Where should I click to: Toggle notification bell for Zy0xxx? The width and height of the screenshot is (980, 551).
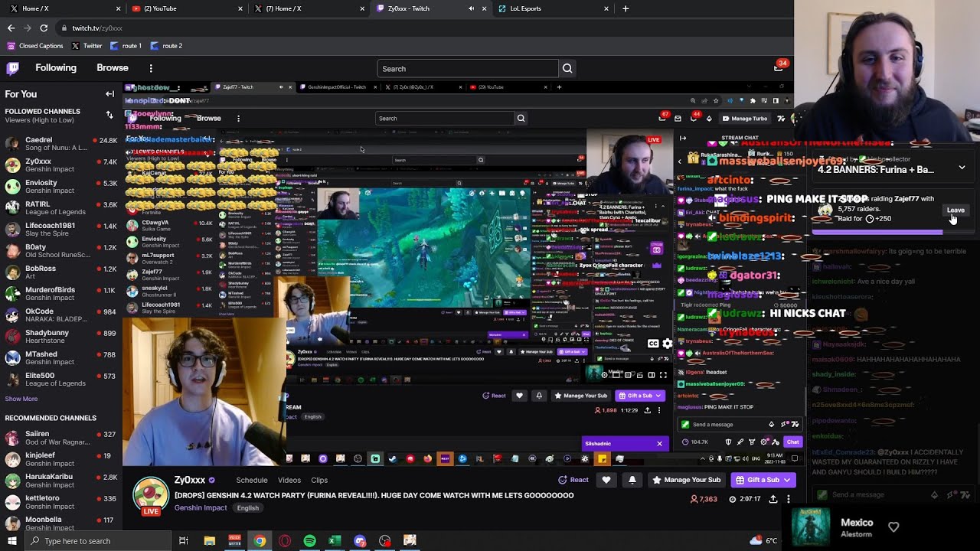tap(632, 480)
